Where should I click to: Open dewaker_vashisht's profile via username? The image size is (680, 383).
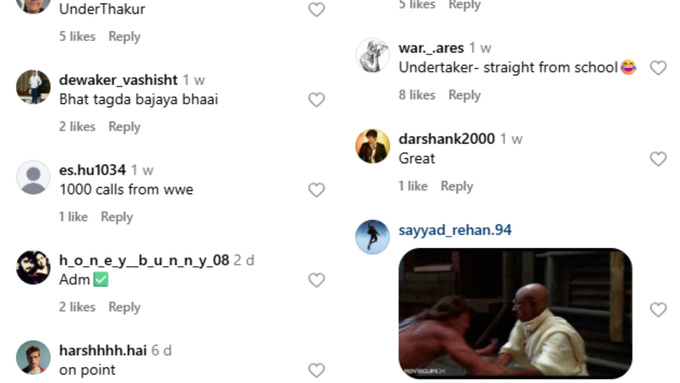118,80
